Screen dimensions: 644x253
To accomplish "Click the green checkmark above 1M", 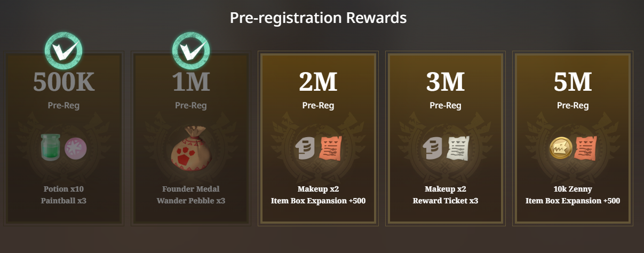I will click(191, 50).
